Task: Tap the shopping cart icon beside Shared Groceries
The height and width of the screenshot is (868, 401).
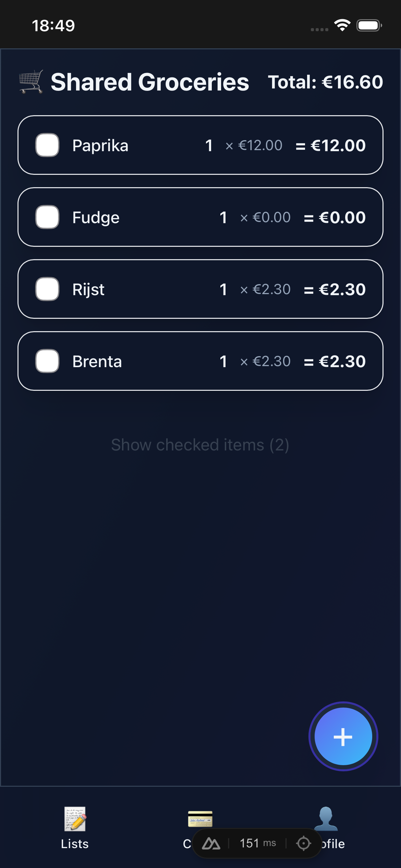Action: [31, 82]
